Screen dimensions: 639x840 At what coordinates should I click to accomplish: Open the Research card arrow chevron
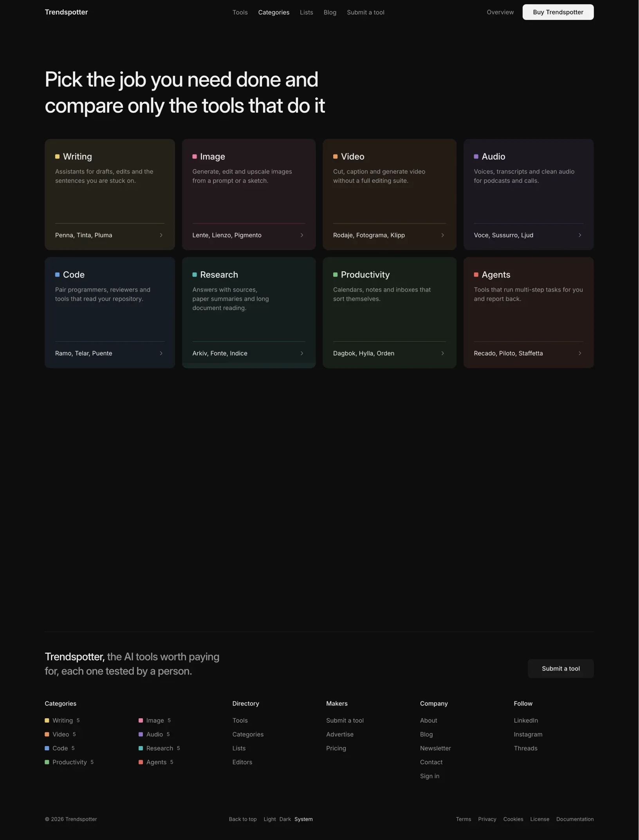(302, 353)
